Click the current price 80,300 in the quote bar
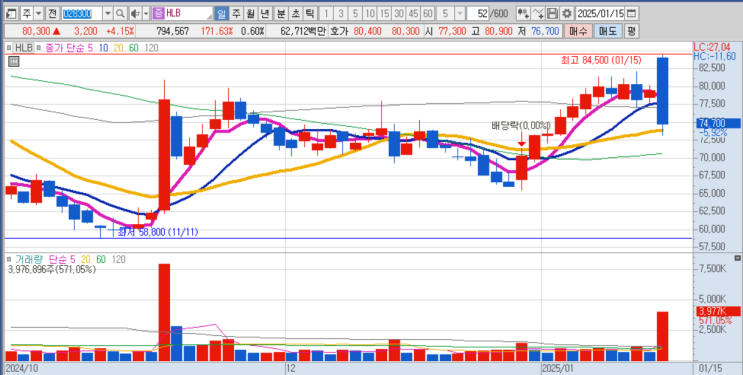 35,32
